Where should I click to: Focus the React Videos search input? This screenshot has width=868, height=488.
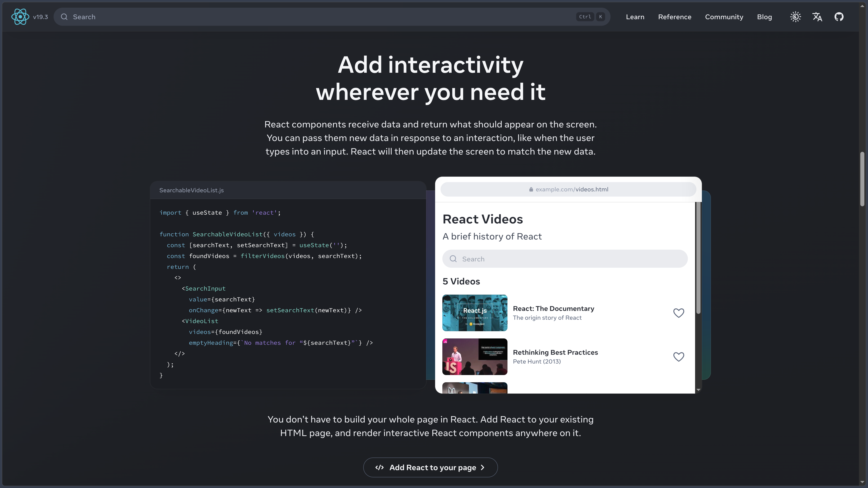(x=565, y=259)
